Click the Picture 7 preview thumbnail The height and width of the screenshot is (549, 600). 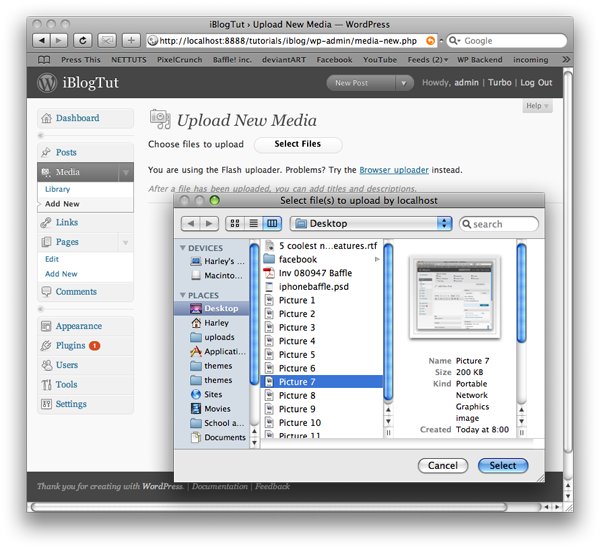click(x=455, y=297)
